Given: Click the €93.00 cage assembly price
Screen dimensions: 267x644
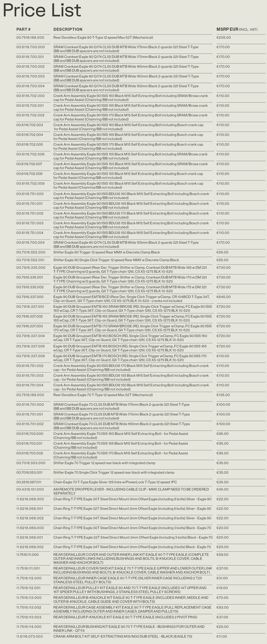Looking at the screenshot, I should click(222, 607).
